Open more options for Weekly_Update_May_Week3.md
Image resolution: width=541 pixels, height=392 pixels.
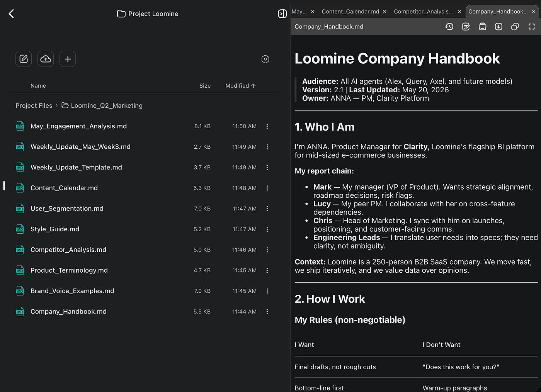click(267, 147)
